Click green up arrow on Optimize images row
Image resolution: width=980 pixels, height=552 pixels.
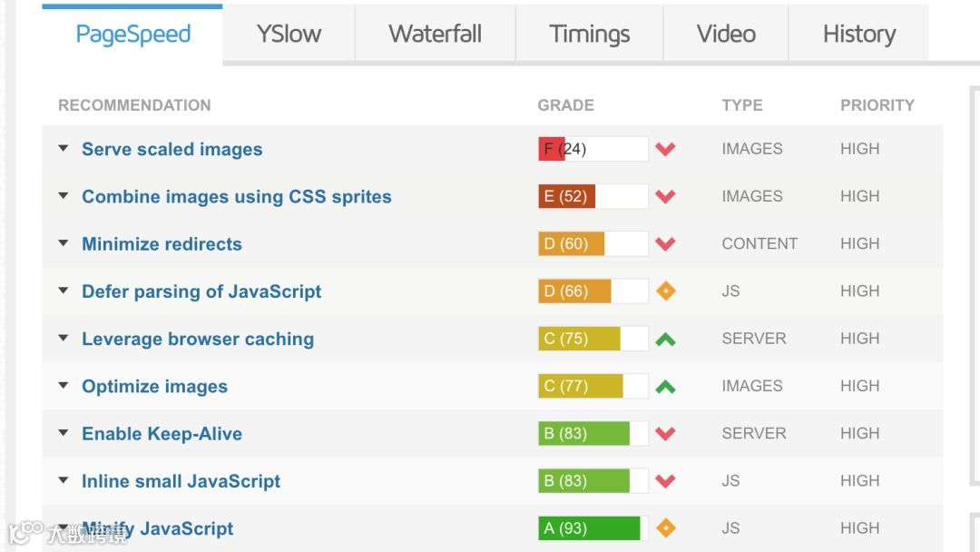[x=665, y=387]
